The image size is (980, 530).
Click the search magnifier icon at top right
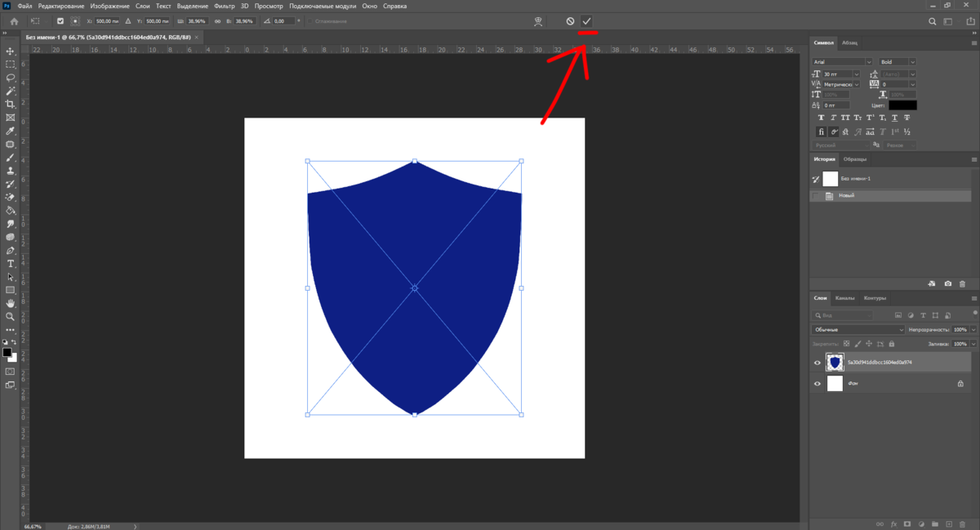coord(933,20)
